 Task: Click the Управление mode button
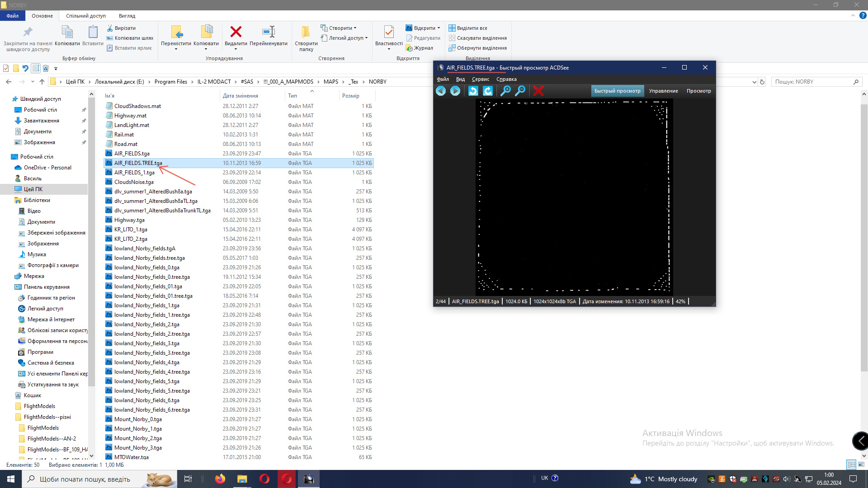pyautogui.click(x=663, y=91)
